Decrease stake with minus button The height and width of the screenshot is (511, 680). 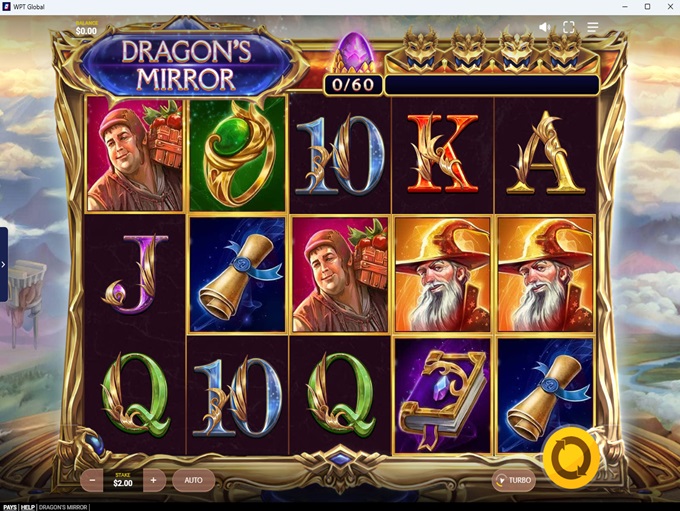click(x=92, y=480)
